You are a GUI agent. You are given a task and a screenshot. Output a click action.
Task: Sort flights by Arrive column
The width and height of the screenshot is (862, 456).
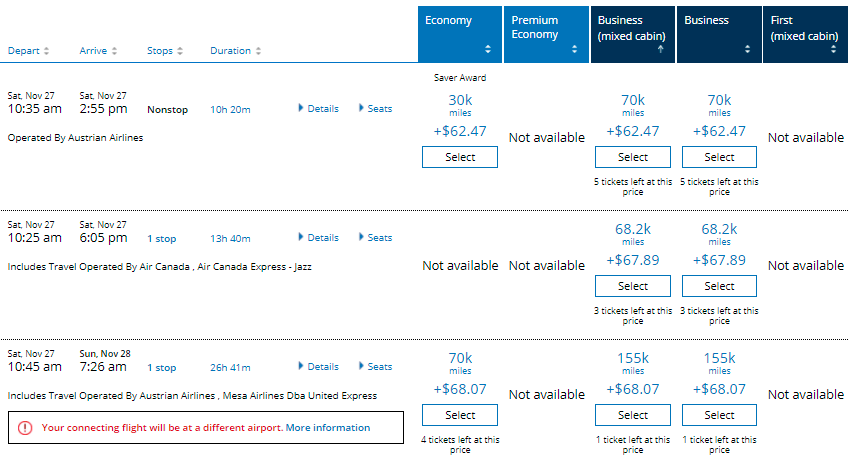[98, 51]
